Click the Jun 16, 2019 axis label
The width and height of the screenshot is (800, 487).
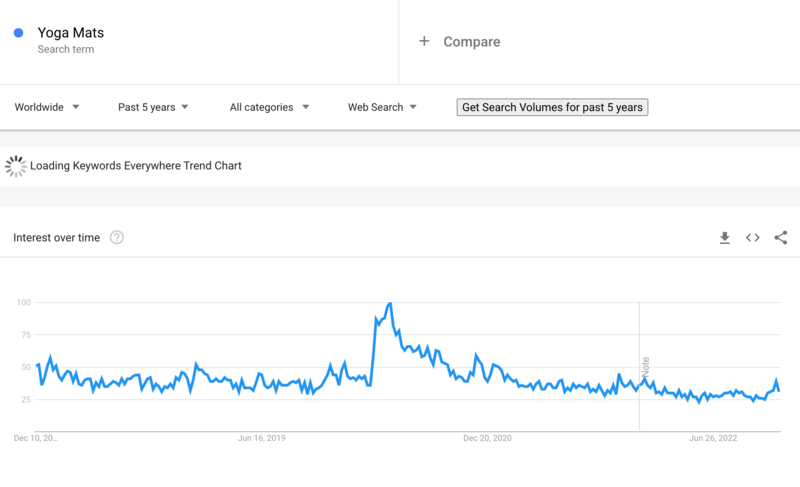coord(262,438)
